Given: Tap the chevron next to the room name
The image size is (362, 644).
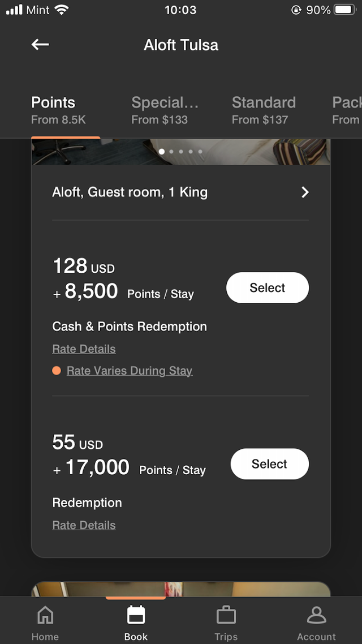Looking at the screenshot, I should coord(305,192).
